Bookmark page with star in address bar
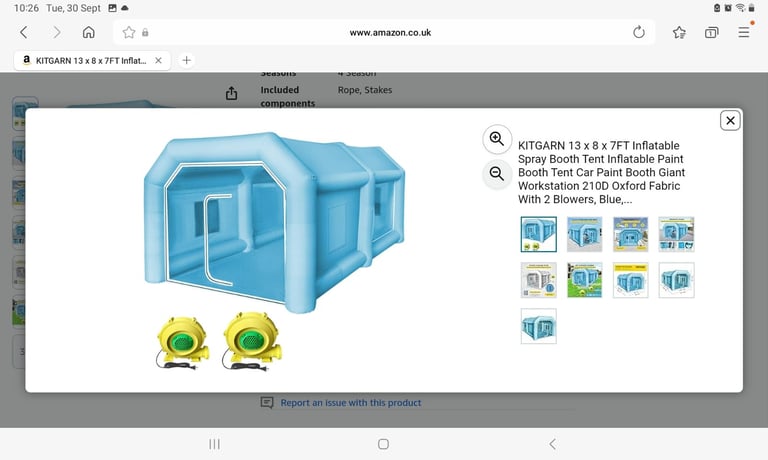768x460 pixels. pos(129,32)
